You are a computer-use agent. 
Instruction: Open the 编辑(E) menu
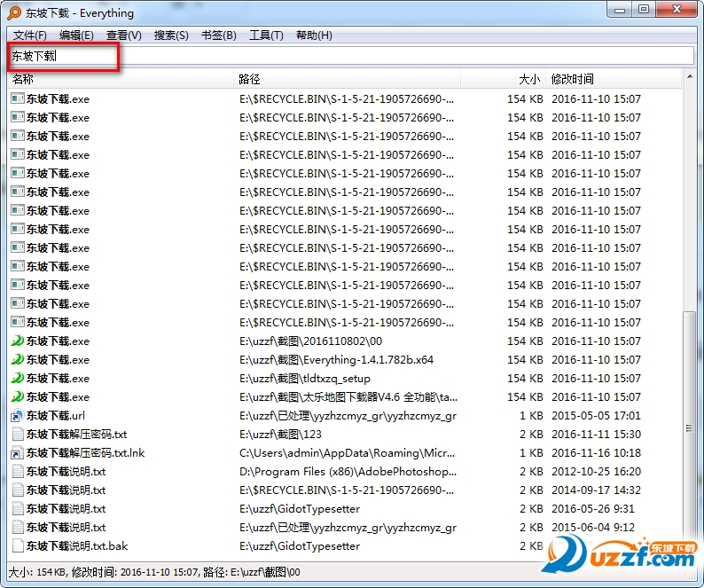[x=76, y=35]
